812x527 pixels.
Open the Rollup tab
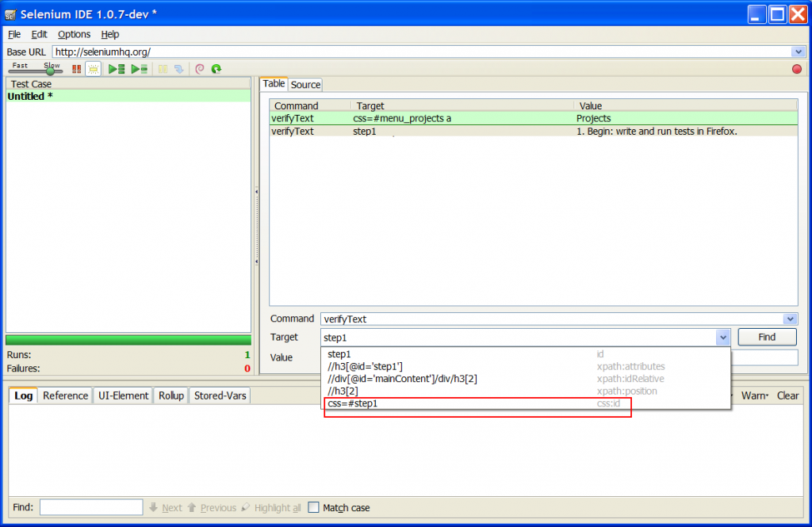(171, 395)
